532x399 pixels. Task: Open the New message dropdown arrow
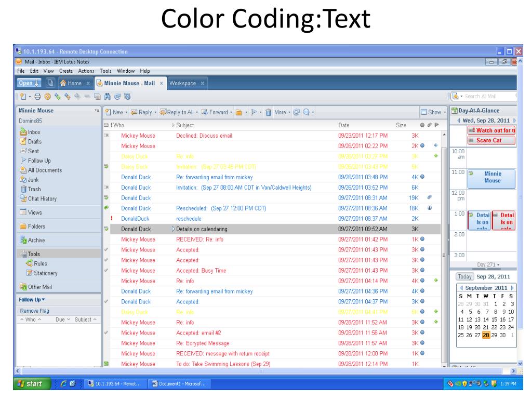pos(126,112)
